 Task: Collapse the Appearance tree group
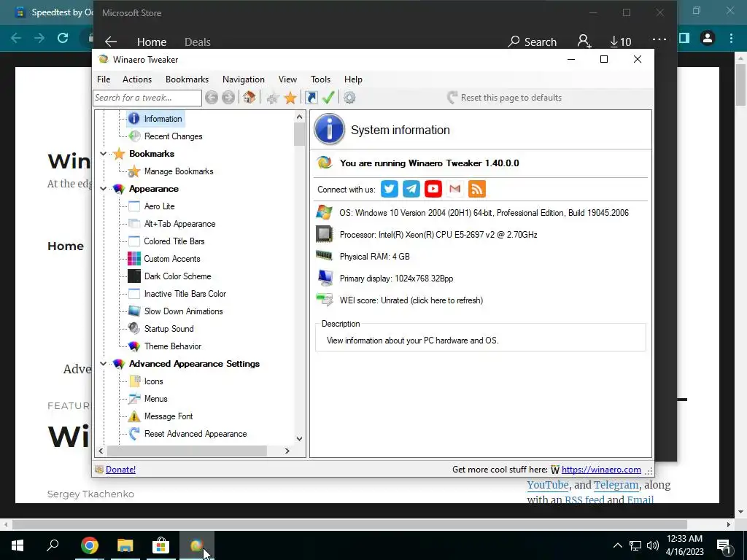click(x=103, y=189)
